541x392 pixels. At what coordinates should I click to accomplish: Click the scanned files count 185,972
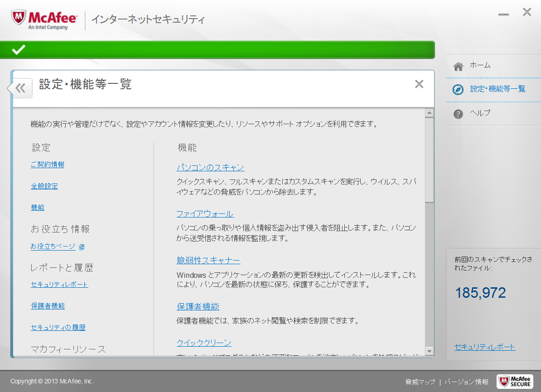[480, 293]
